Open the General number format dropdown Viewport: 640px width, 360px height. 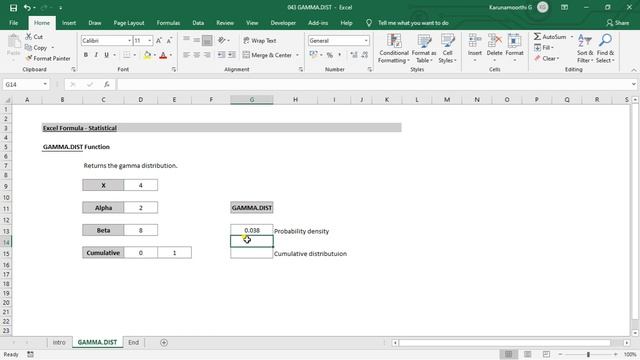pos(366,41)
